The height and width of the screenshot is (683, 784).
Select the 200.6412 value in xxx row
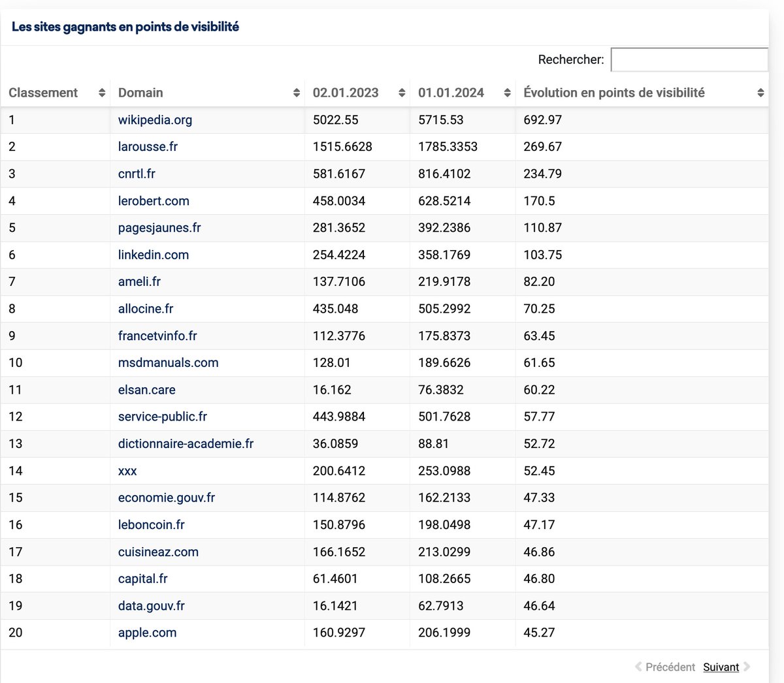click(x=339, y=471)
